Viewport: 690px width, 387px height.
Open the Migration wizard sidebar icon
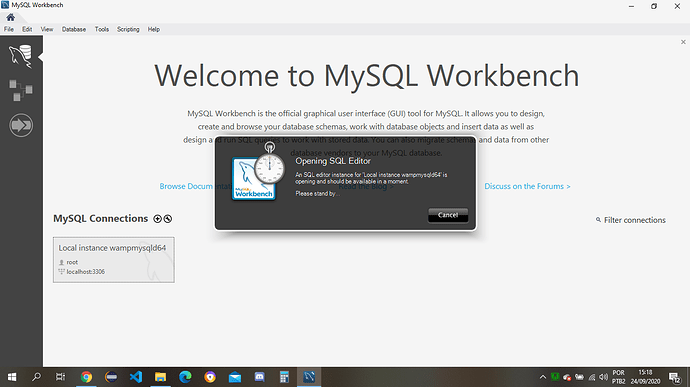[x=21, y=125]
